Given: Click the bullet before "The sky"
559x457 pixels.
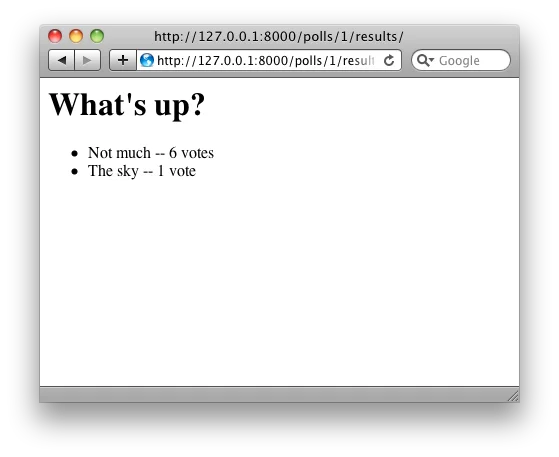Looking at the screenshot, I should 74,172.
